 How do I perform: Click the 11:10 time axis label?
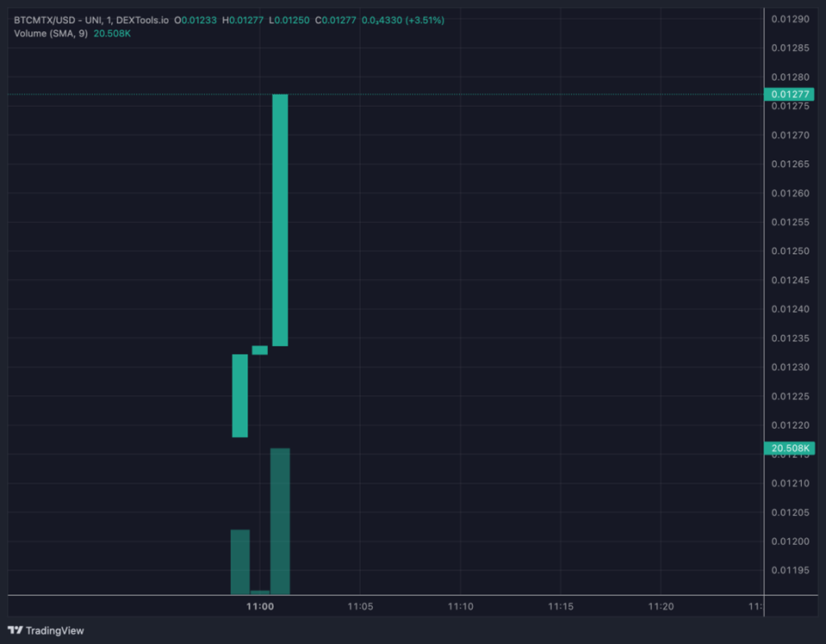tap(461, 607)
